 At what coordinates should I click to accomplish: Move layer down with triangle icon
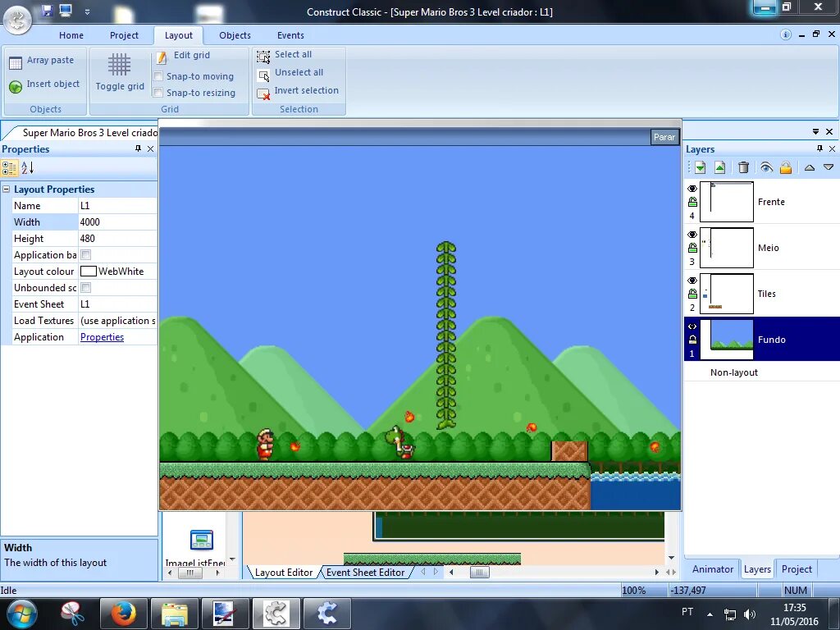[x=829, y=167]
